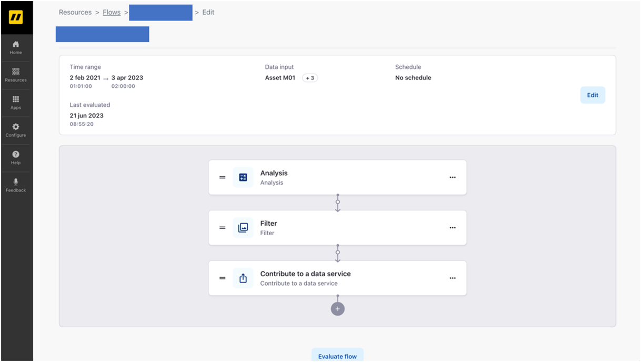The image size is (644, 363).
Task: Open Configure settings in the sidebar
Action: pyautogui.click(x=16, y=130)
